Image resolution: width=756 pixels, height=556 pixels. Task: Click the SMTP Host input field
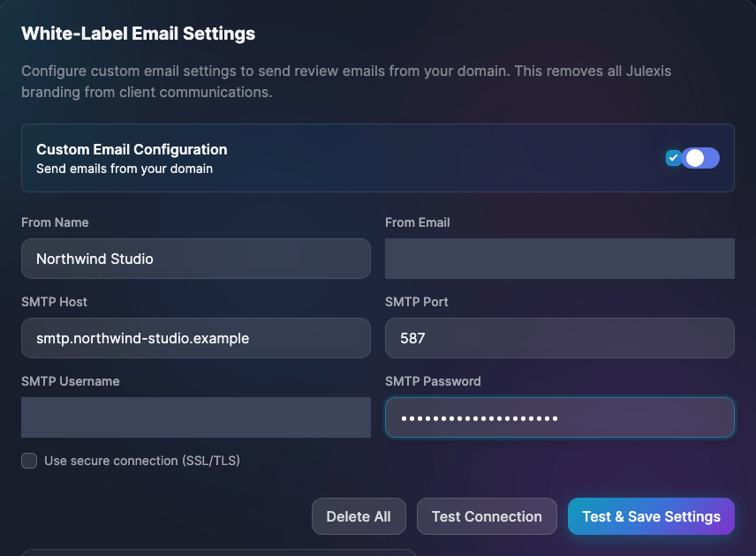coord(196,338)
